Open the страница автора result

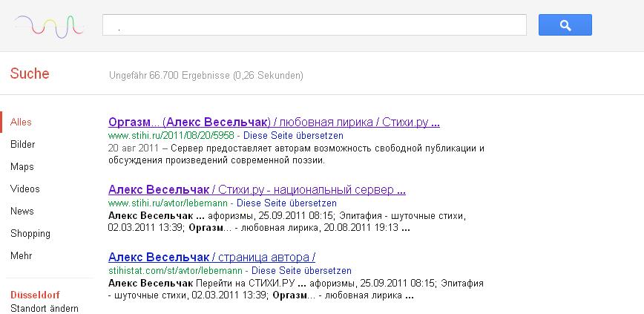211,257
